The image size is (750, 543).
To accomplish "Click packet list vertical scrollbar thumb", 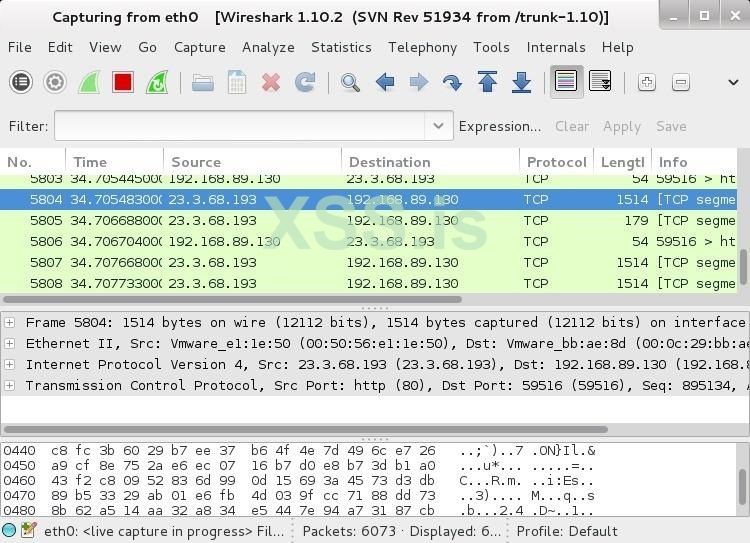I will (744, 266).
